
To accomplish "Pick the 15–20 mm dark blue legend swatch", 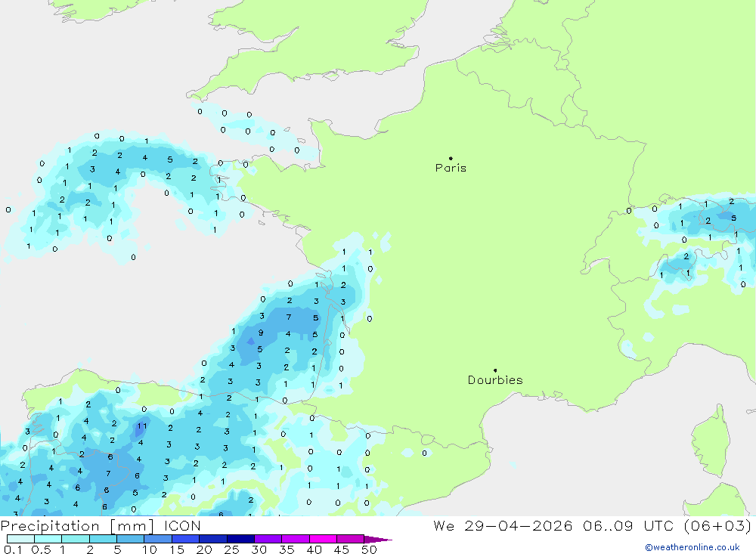I will (185, 539).
